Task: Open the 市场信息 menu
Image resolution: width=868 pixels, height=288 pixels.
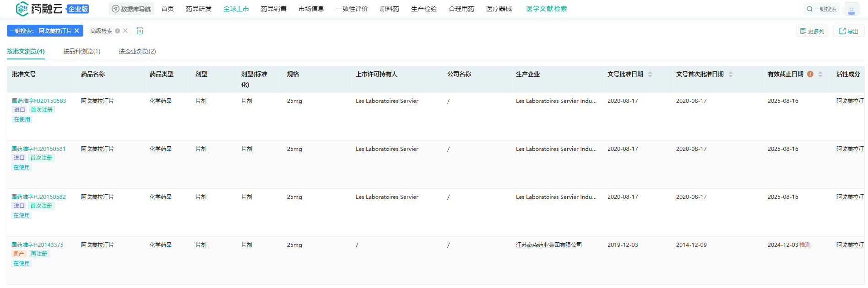Action: click(x=311, y=9)
